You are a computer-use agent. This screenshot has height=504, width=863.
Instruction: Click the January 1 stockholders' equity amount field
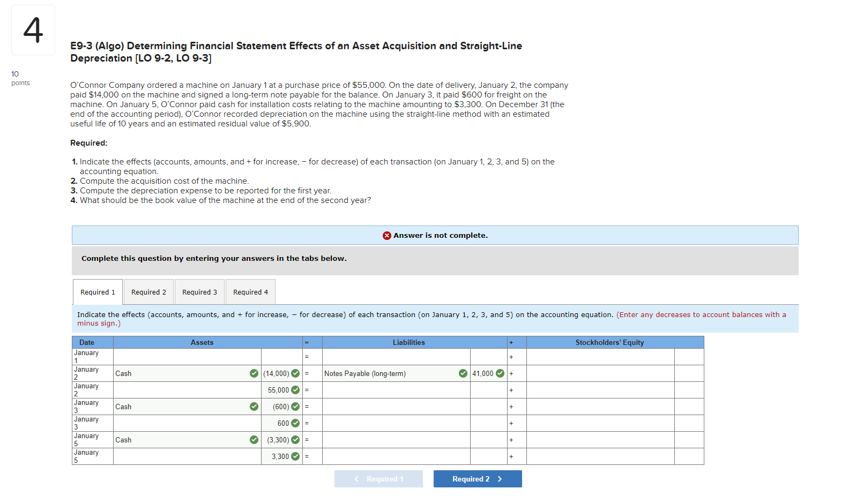(689, 357)
